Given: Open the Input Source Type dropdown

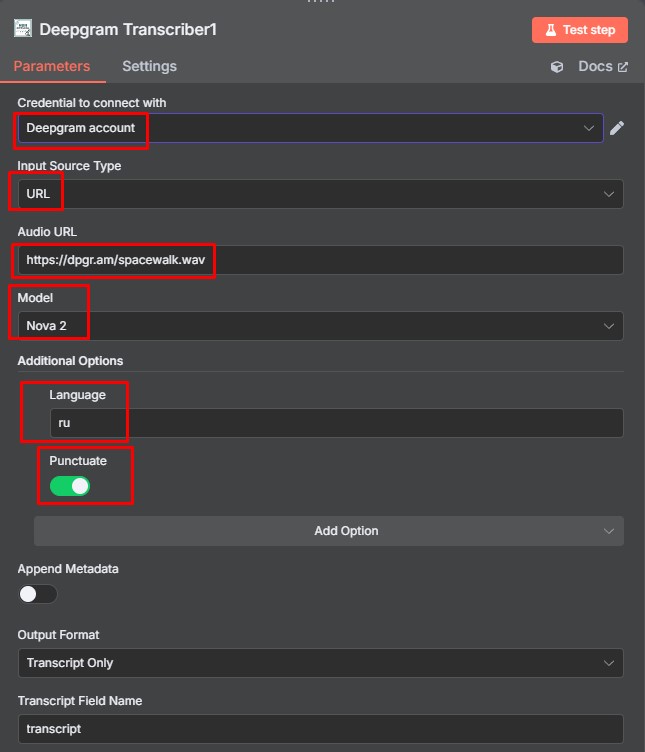Looking at the screenshot, I should [x=320, y=194].
